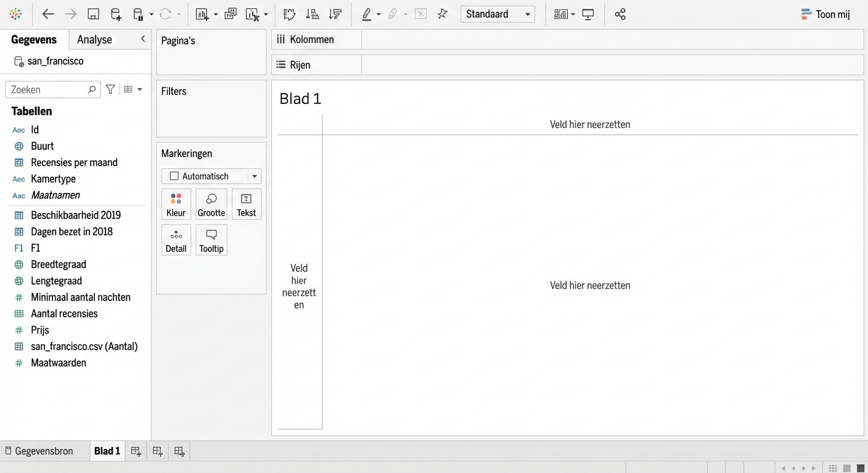The width and height of the screenshot is (868, 473).
Task: Open the Kleur color options
Action: pos(176,204)
